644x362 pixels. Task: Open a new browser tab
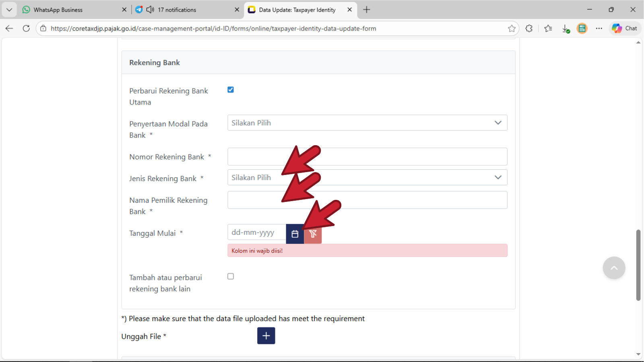pyautogui.click(x=366, y=10)
